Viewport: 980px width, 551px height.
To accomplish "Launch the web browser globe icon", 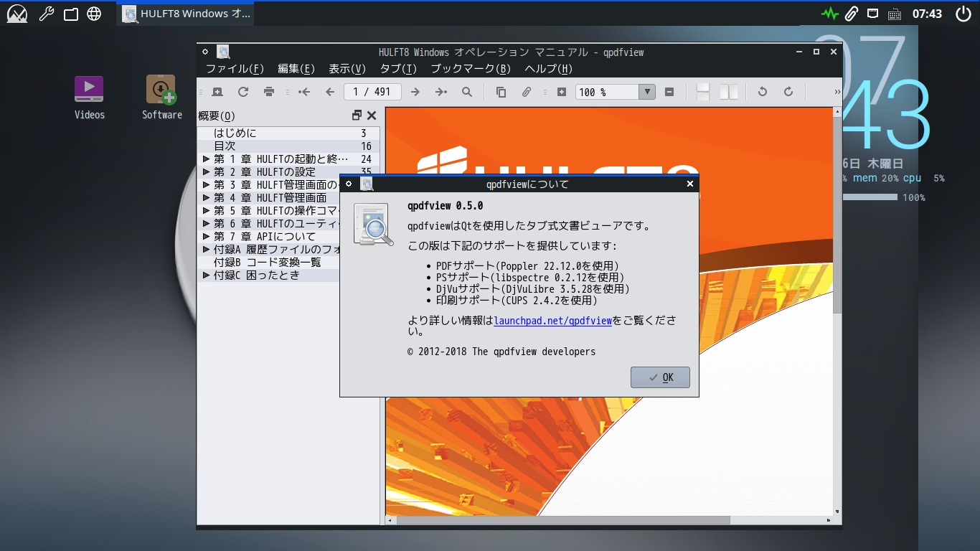I will pos(94,14).
